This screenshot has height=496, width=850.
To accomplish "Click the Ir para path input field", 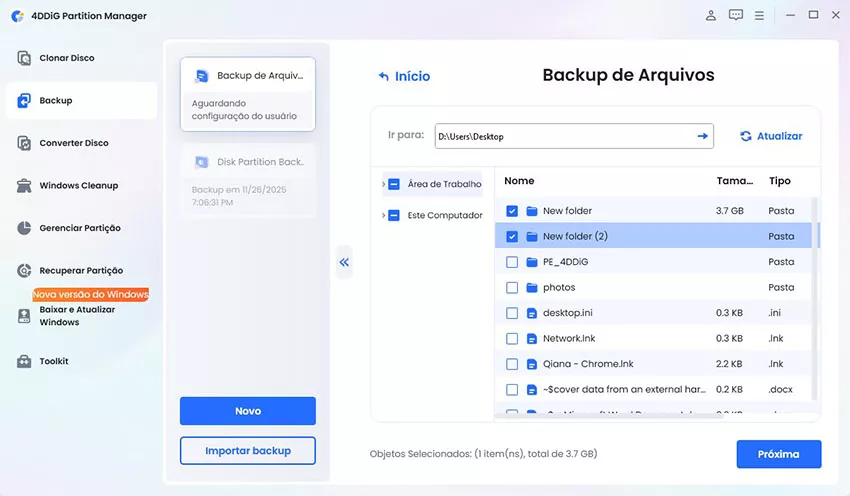I will pos(574,136).
